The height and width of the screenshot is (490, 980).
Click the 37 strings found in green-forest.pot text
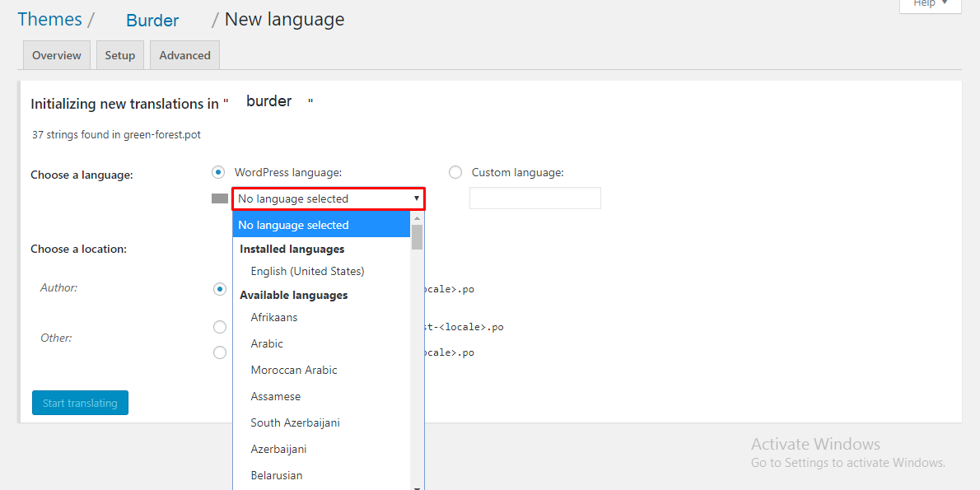point(116,134)
